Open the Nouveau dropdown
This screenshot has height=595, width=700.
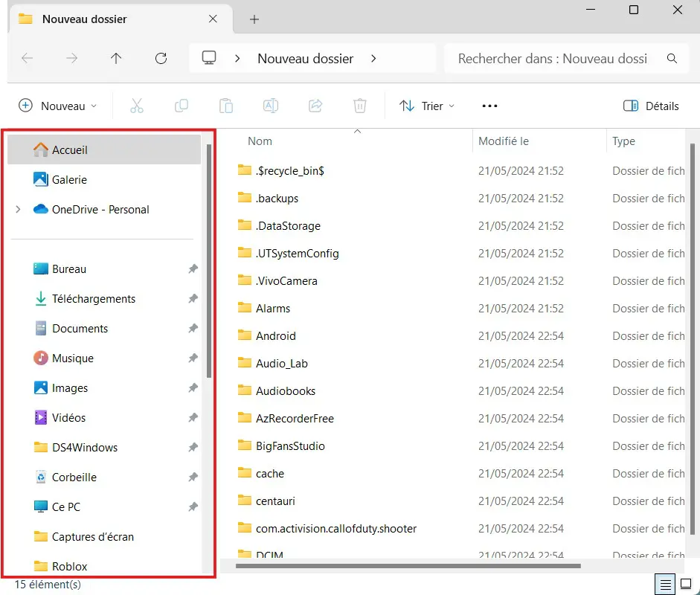[x=58, y=106]
